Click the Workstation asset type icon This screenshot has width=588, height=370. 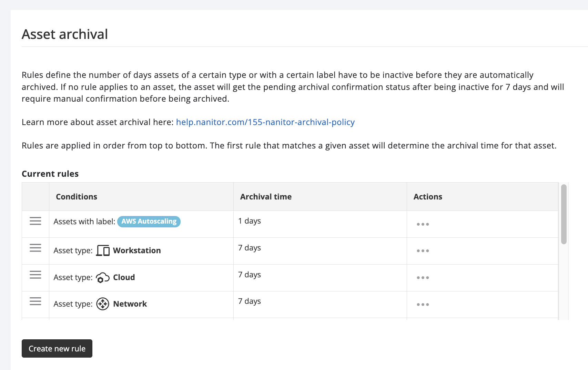click(x=103, y=250)
